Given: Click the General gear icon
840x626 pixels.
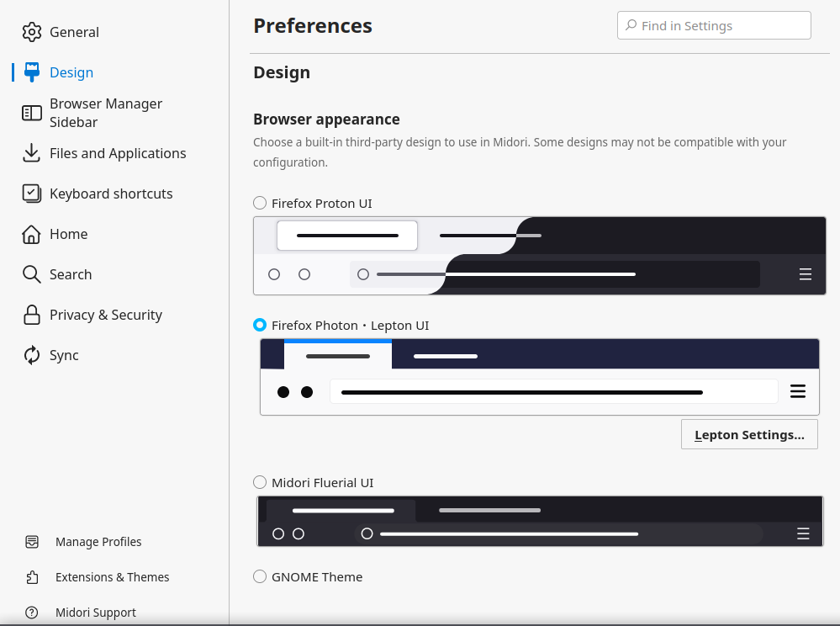Looking at the screenshot, I should coord(32,32).
